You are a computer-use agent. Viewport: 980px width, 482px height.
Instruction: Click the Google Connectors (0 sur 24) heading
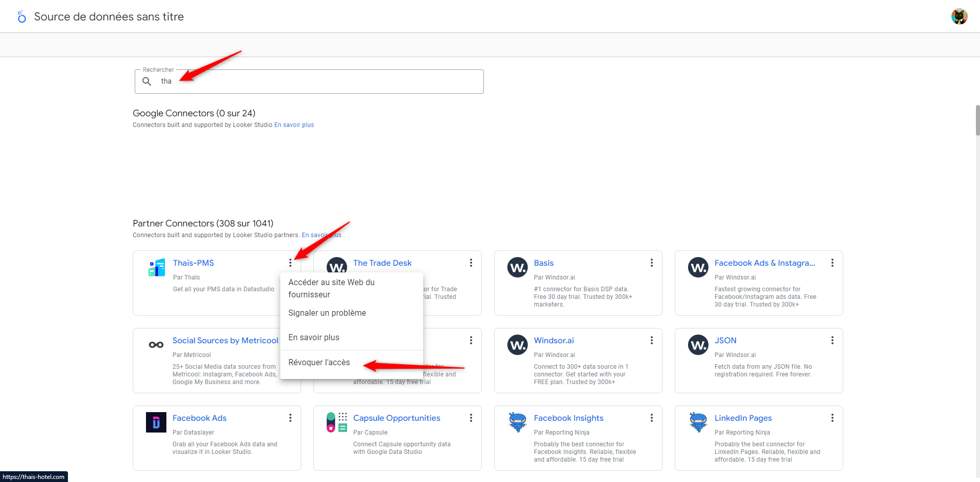pos(194,113)
